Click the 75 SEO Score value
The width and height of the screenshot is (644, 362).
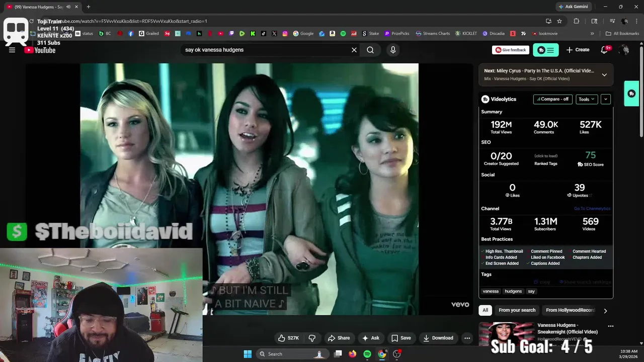pos(590,155)
